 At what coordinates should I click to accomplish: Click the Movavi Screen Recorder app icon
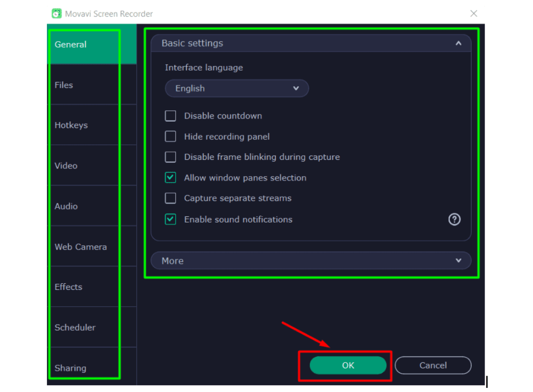57,14
